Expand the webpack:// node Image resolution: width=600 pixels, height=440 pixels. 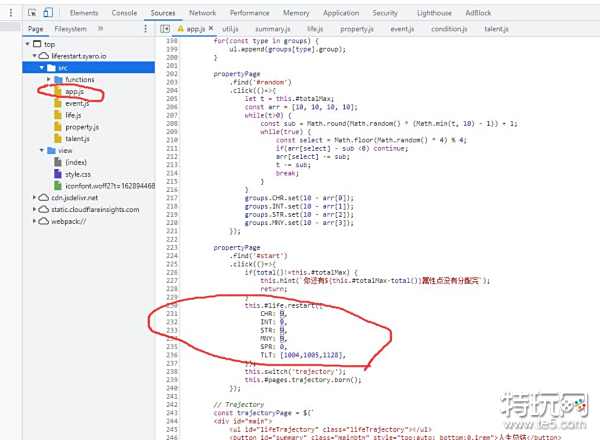click(x=34, y=221)
